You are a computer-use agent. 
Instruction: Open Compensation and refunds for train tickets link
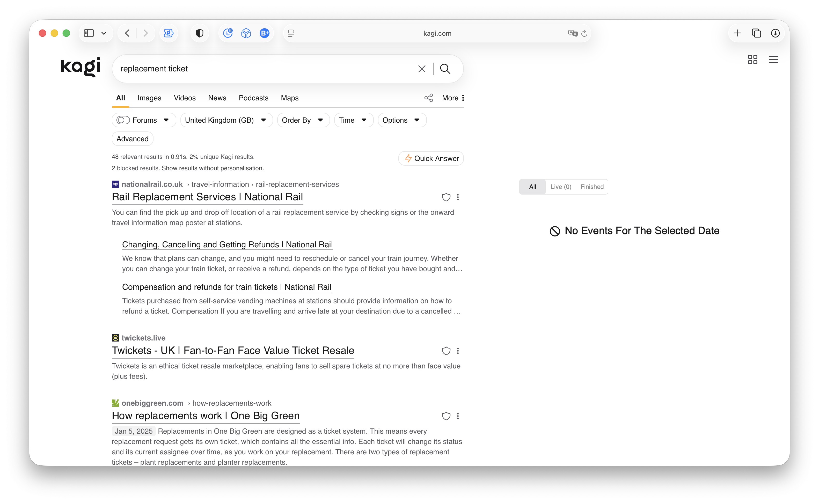pos(226,287)
